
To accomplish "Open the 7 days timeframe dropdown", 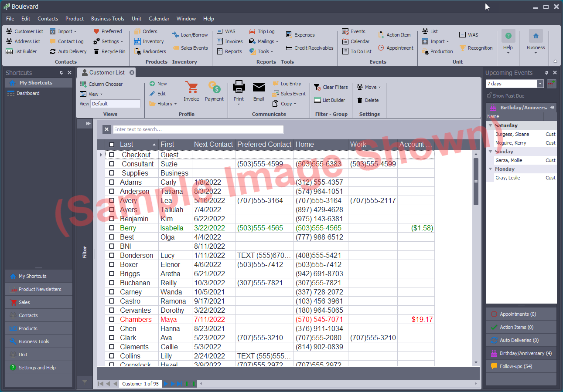I will (540, 84).
